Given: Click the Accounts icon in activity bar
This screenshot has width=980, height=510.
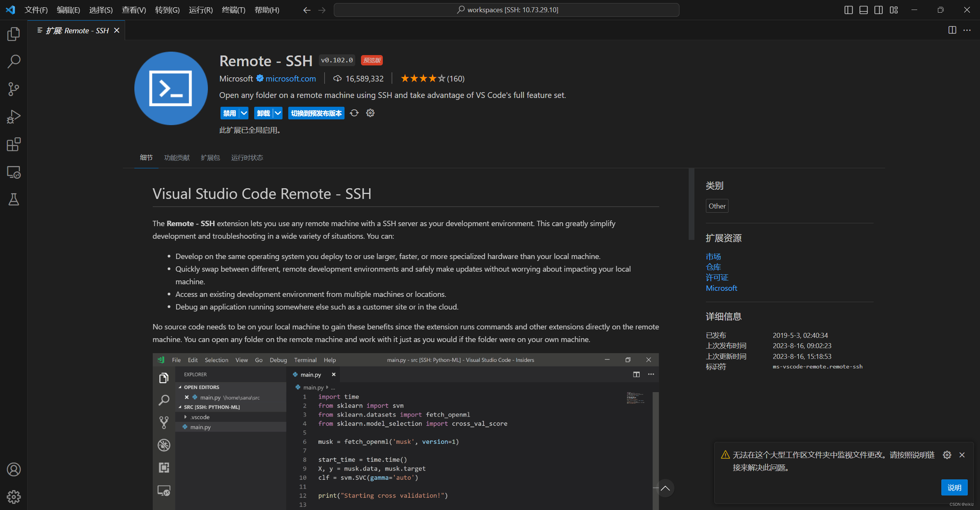Looking at the screenshot, I should click(x=13, y=469).
